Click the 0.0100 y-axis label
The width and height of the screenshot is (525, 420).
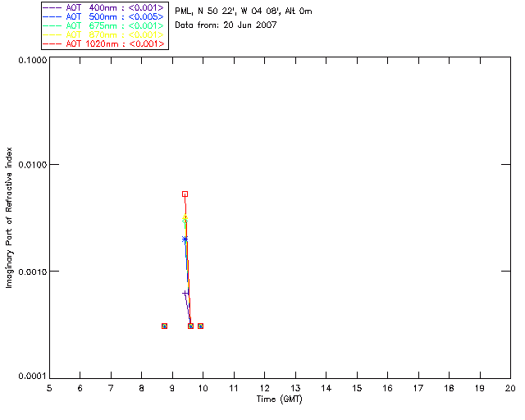click(x=32, y=165)
